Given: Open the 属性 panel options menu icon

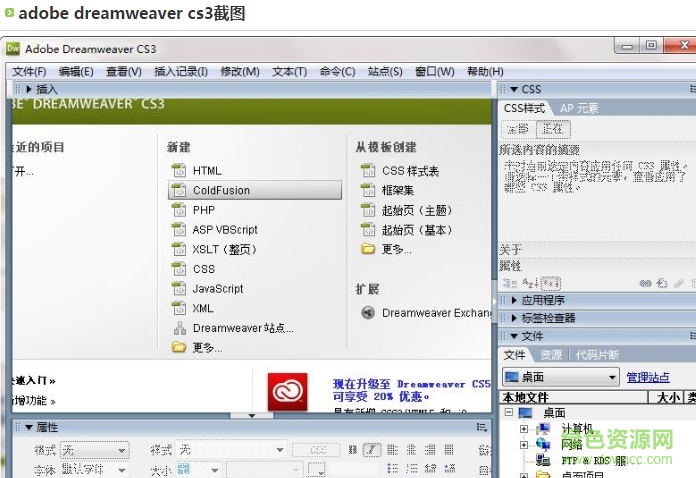Looking at the screenshot, I should [482, 427].
